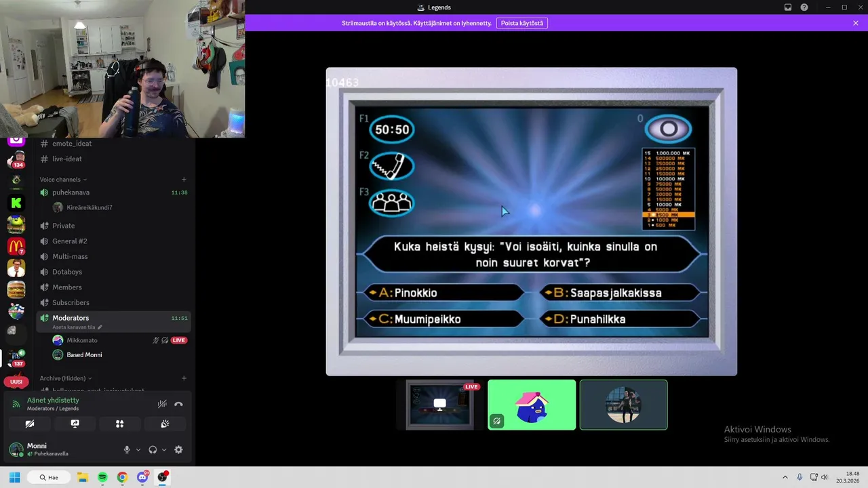The height and width of the screenshot is (488, 868).
Task: Open the green eye server icon
Action: pos(16,180)
